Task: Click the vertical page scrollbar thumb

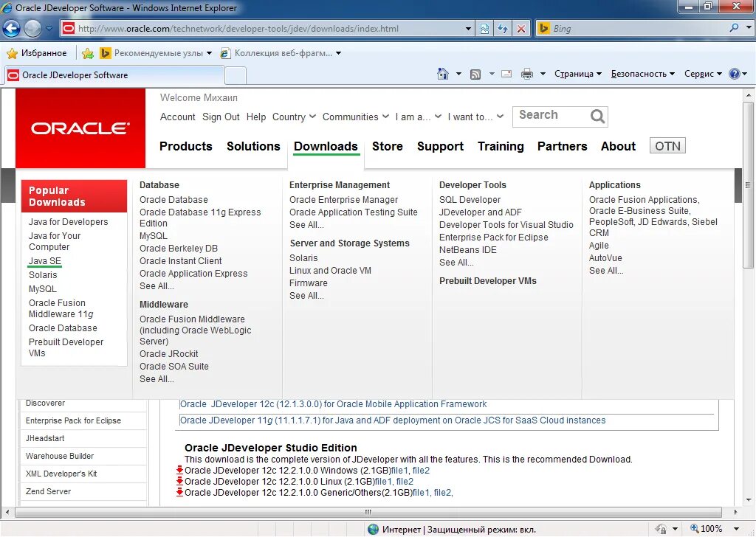Action: point(749,185)
